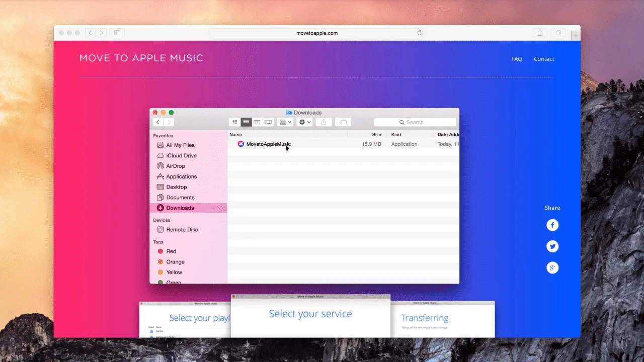Open a new Safari tab

click(x=576, y=36)
